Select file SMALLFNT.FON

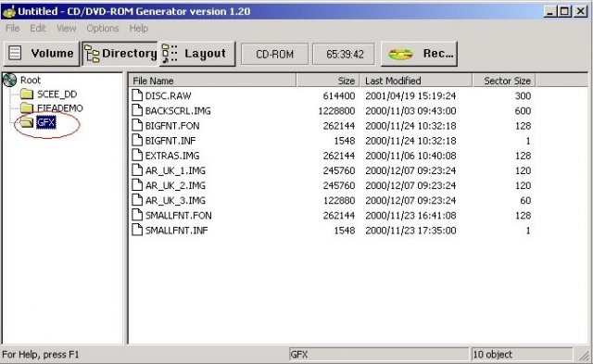pyautogui.click(x=179, y=216)
